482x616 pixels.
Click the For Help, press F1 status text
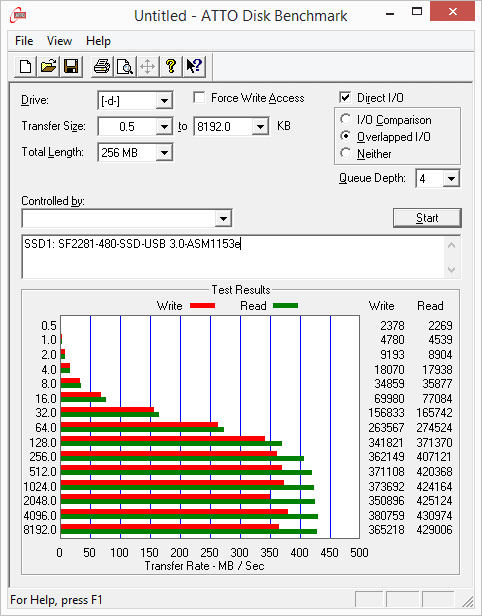click(56, 600)
